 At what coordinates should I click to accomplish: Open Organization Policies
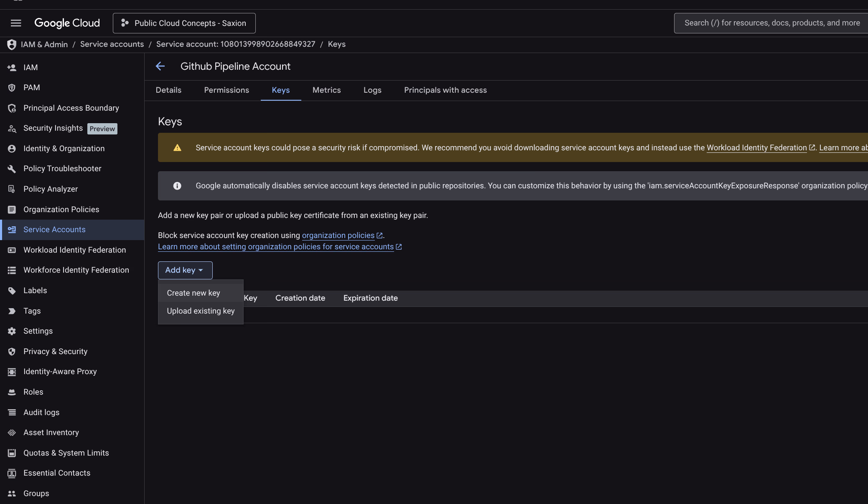pyautogui.click(x=61, y=209)
